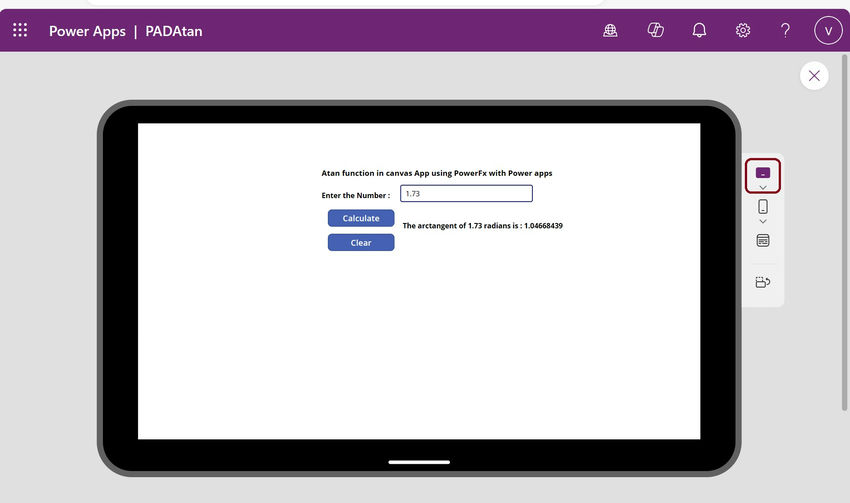Click the Clear button

[x=361, y=242]
